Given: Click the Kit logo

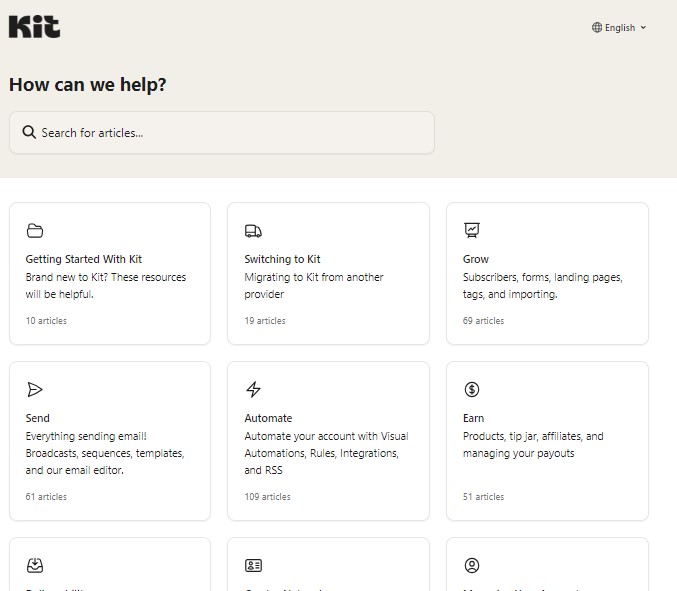Looking at the screenshot, I should [x=35, y=27].
